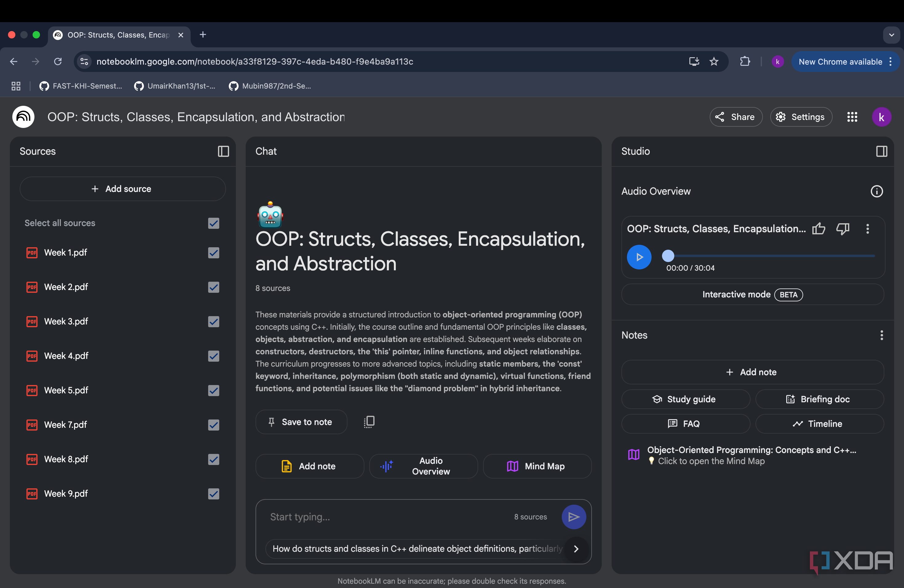Uncheck the Week 3.pdf source
The image size is (904, 588).
click(214, 321)
